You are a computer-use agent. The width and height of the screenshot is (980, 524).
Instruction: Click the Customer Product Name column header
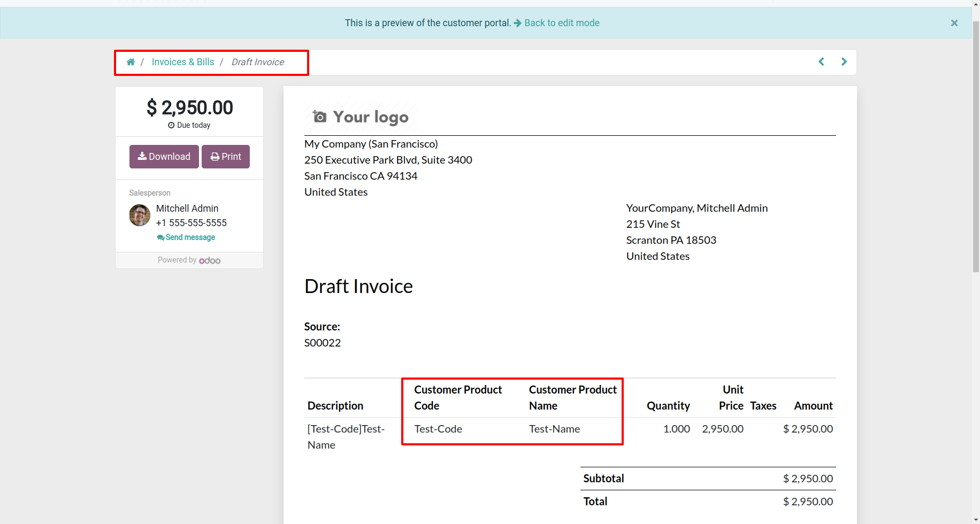[573, 398]
